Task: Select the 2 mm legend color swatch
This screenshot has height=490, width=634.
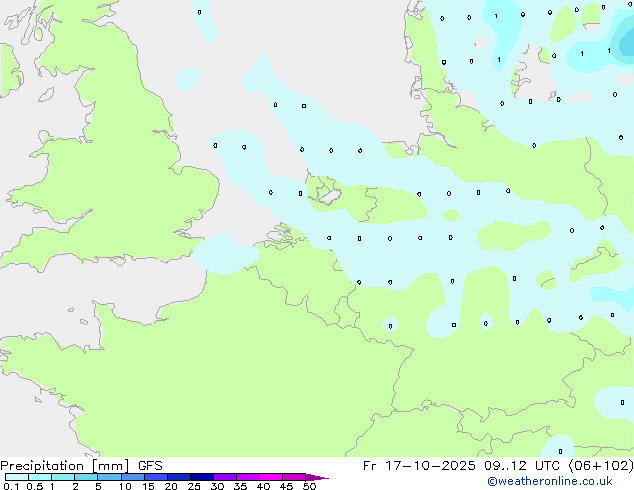Action: point(86,477)
